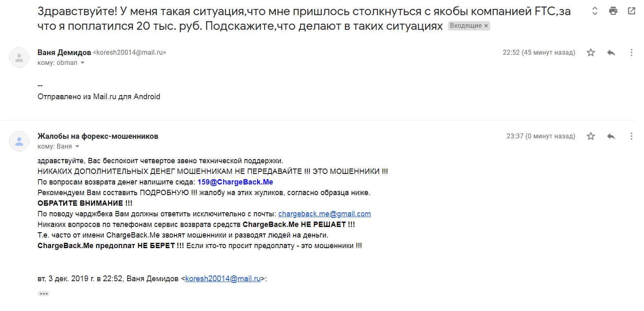This screenshot has height=311, width=644.
Task: Open more options for Ваня Демидов's message
Action: pos(631,53)
